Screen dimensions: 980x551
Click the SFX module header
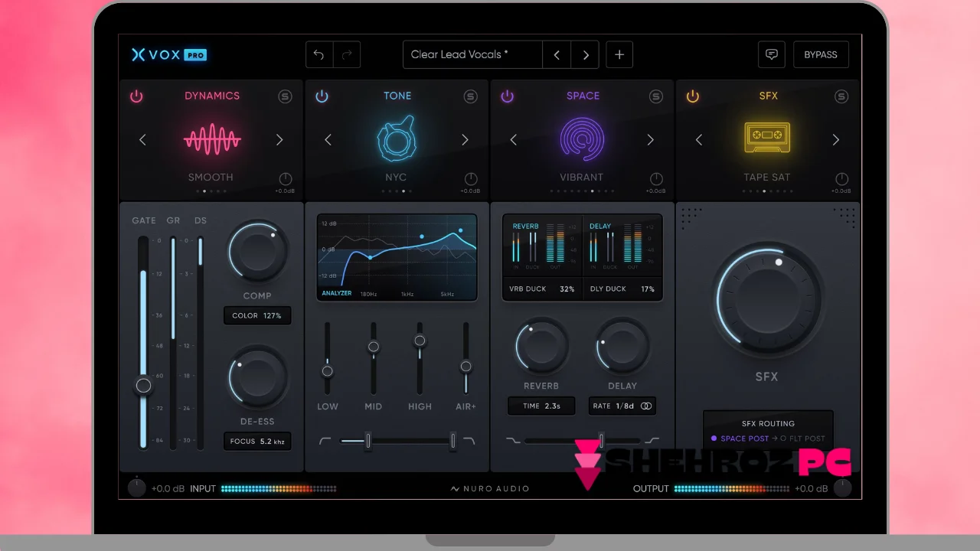coord(768,96)
